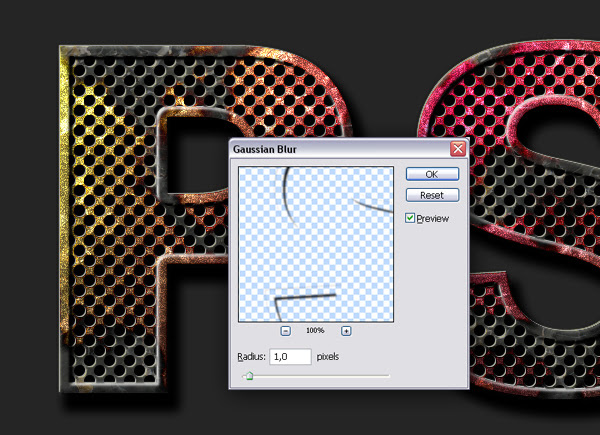Click OK in the Gaussian Blur dialog
The height and width of the screenshot is (435, 600).
432,174
